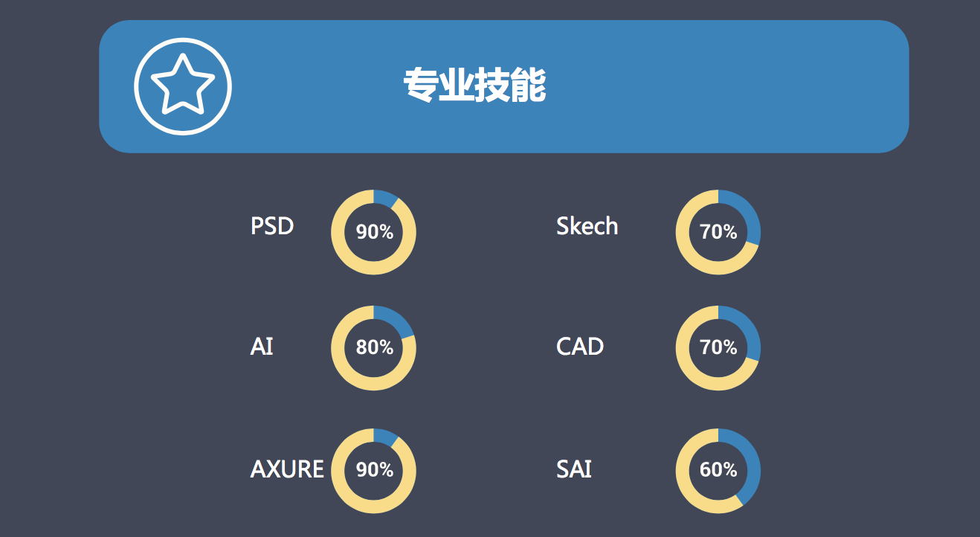Click the AXURE skill label
The width and height of the screenshot is (980, 537).
(x=287, y=469)
